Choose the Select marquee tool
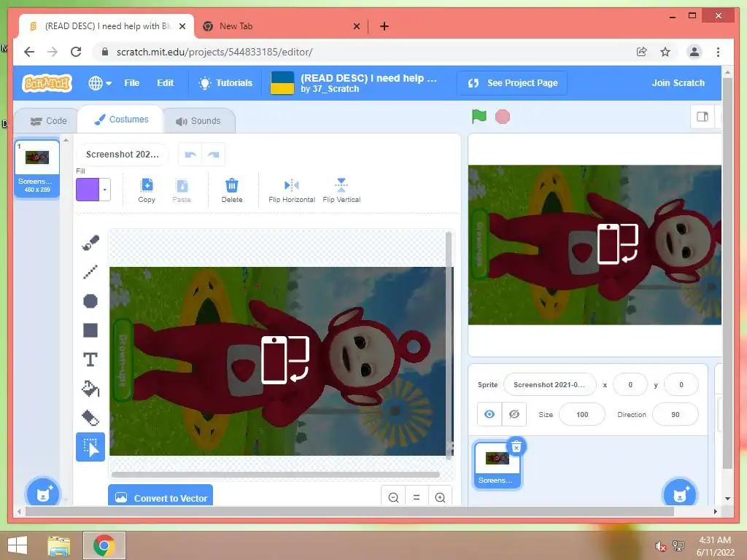The image size is (747, 560). (90, 447)
